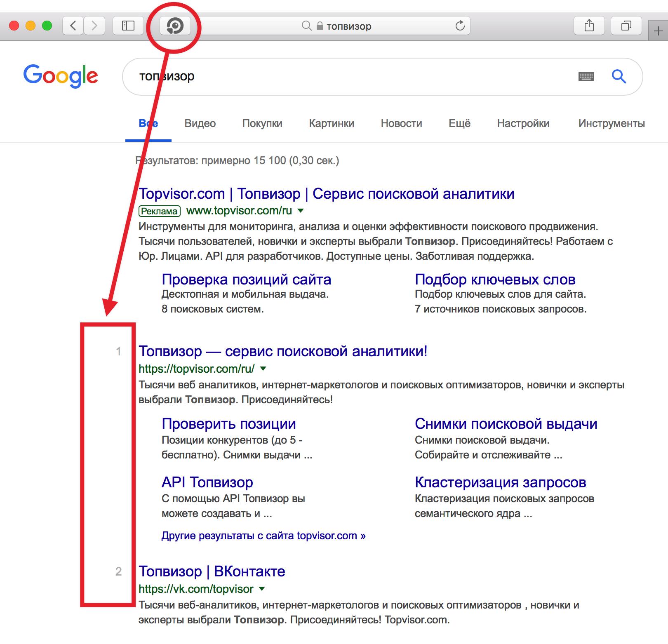This screenshot has height=644, width=668.
Task: Click the Topvisor extension icon in toolbar
Action: tap(175, 26)
